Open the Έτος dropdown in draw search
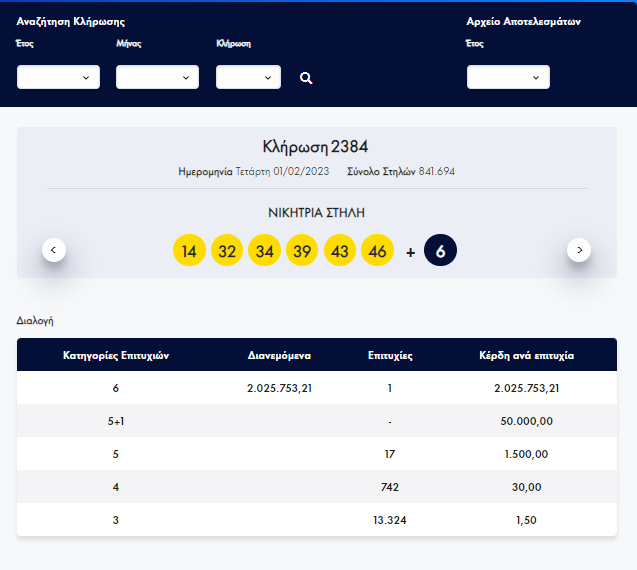This screenshot has height=570, width=637. coord(58,77)
